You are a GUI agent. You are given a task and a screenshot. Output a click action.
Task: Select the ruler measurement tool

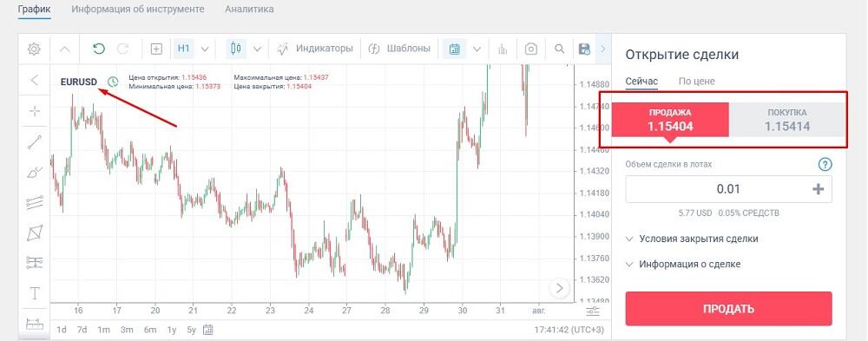[x=35, y=324]
